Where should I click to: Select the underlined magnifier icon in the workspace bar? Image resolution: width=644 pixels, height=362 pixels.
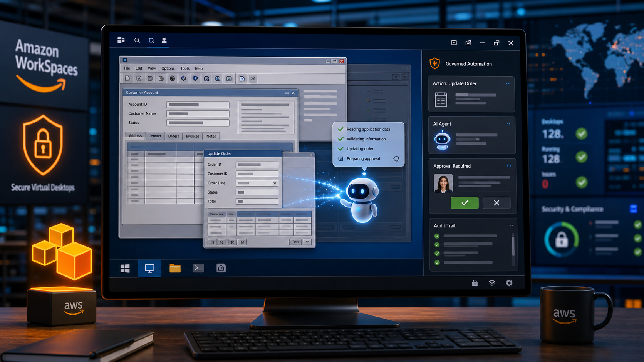coord(151,40)
